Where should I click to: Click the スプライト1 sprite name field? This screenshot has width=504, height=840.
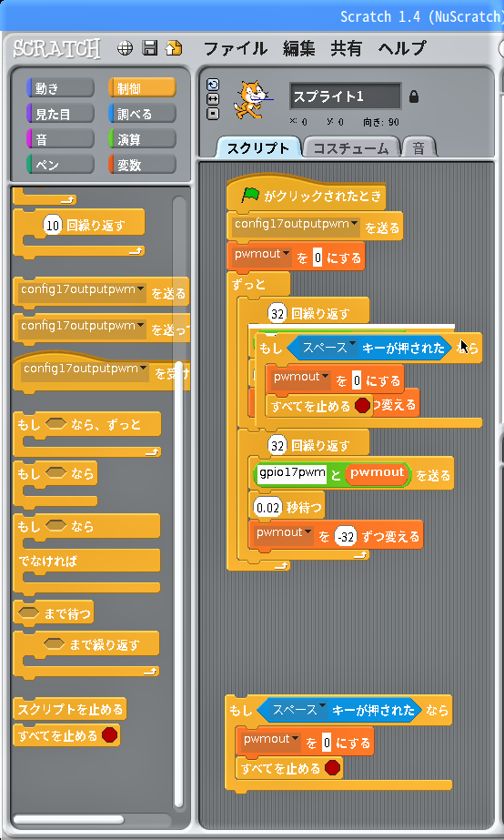[345, 96]
